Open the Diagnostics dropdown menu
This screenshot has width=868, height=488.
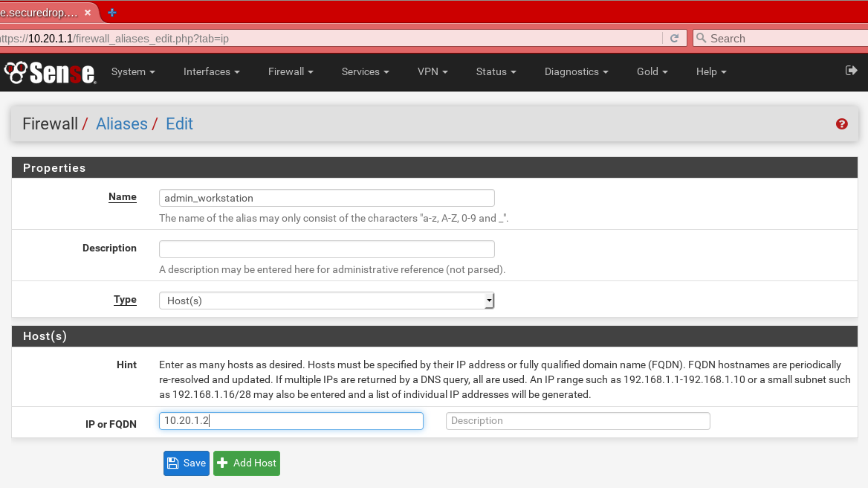576,71
